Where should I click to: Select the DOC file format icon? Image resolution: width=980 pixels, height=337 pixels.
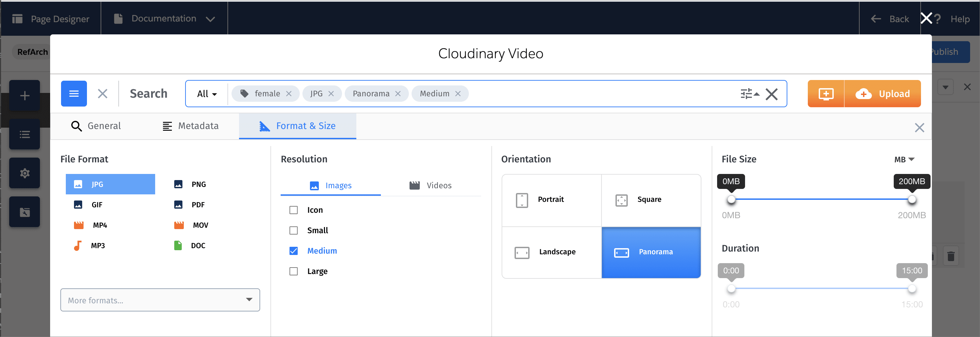(x=179, y=245)
